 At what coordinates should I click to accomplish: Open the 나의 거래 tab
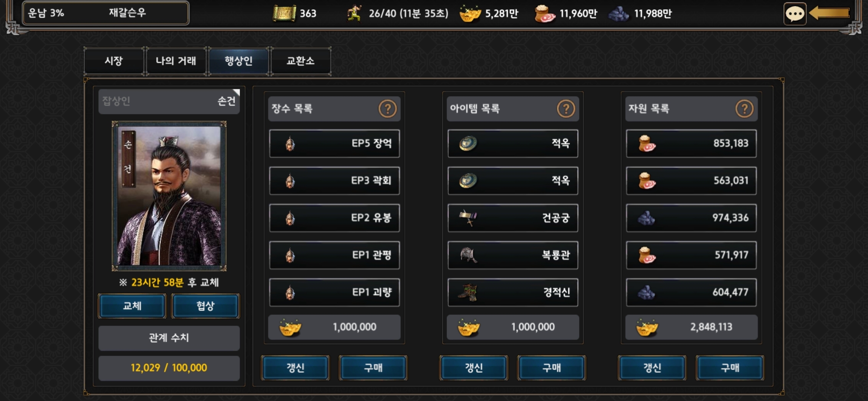coord(176,61)
